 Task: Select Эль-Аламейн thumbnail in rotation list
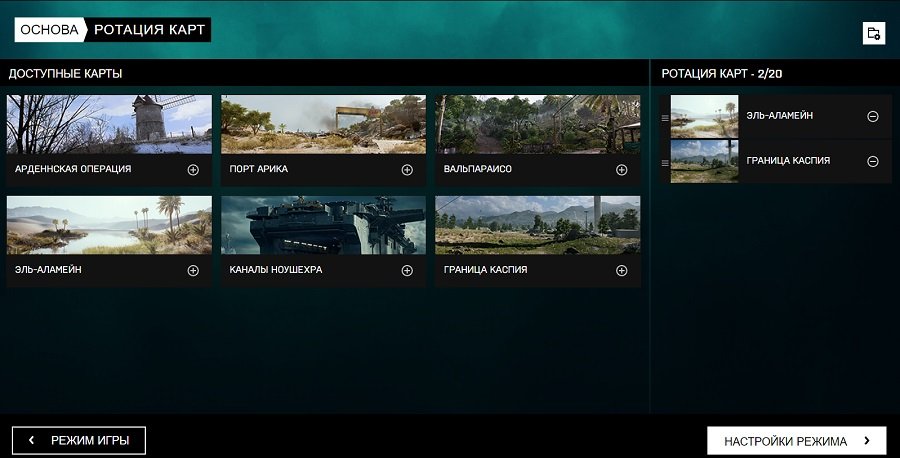(x=704, y=117)
